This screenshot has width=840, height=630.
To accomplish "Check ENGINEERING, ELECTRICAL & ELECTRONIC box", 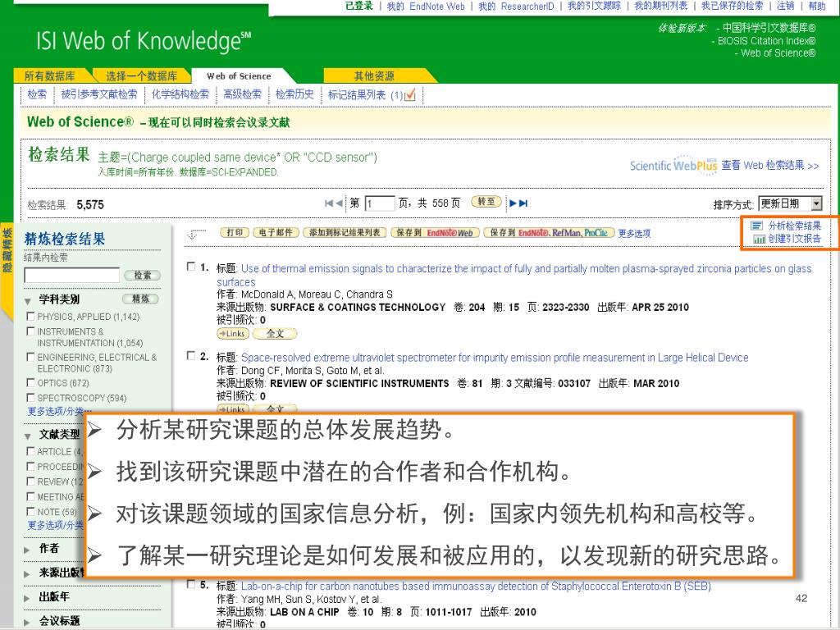I will (x=30, y=358).
